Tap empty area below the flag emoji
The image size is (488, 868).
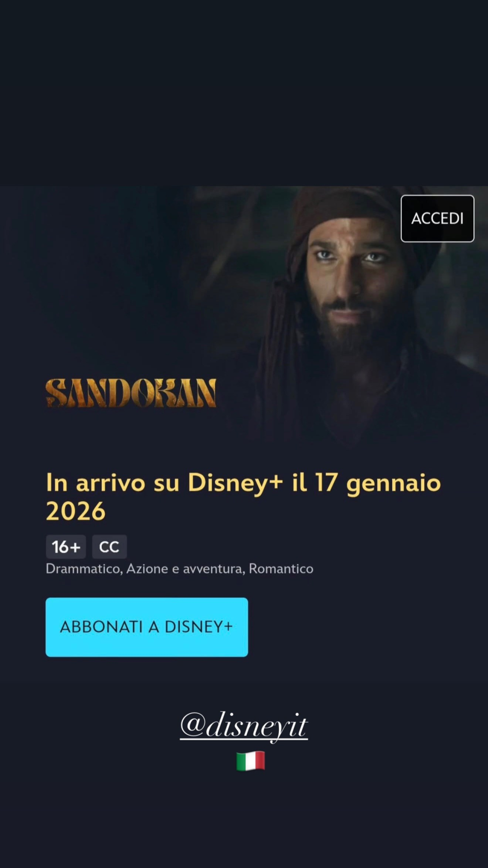pyautogui.click(x=244, y=818)
